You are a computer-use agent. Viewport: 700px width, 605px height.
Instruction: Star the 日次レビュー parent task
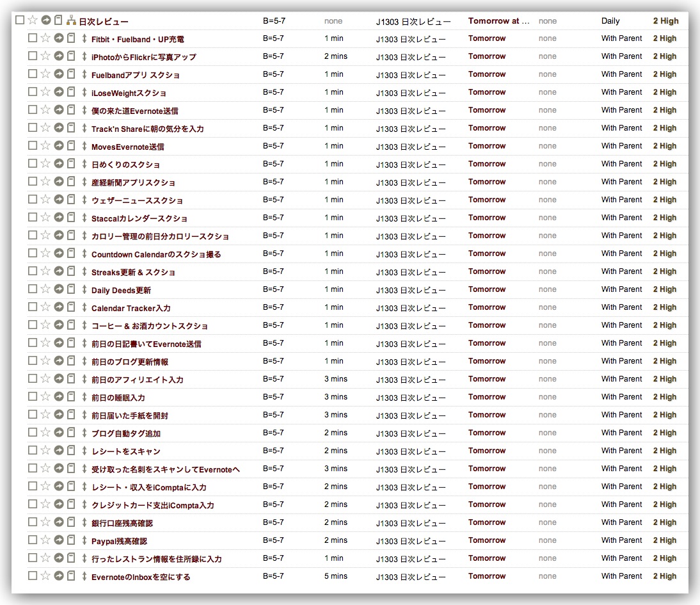point(32,20)
